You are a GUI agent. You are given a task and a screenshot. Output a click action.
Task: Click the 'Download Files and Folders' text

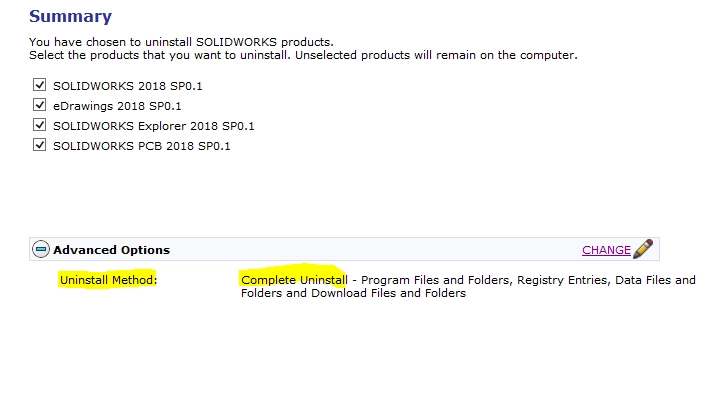[388, 293]
